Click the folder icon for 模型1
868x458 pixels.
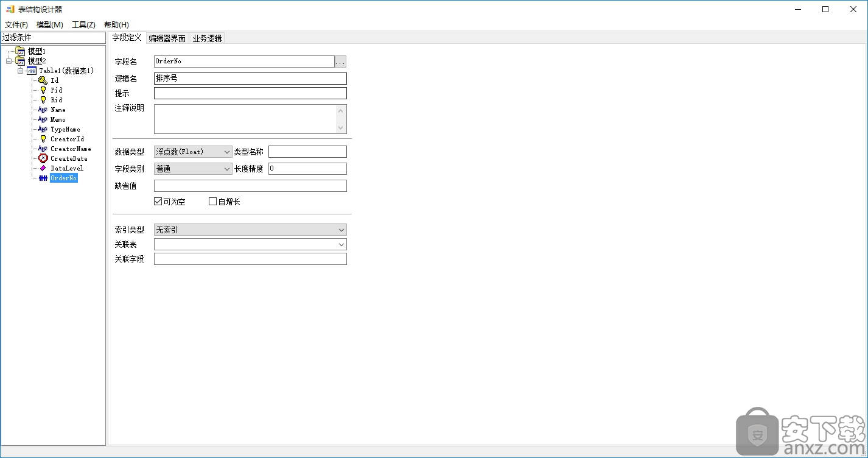20,51
